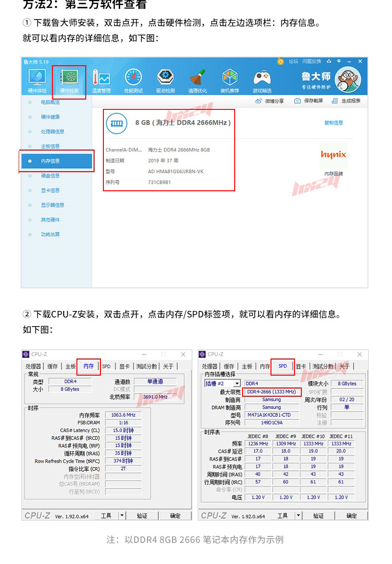Select 处理器信息 in the sidebar
The image size is (392, 564).
[x=52, y=131]
